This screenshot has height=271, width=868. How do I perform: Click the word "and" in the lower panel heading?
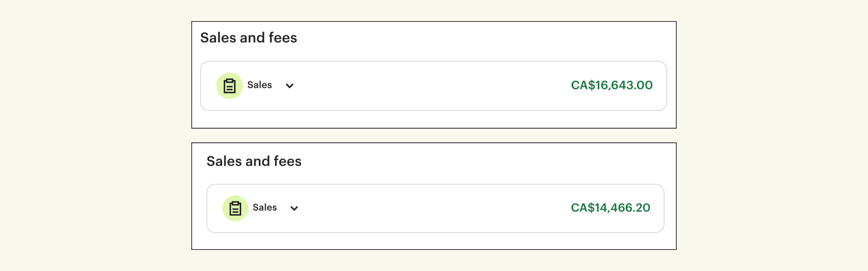click(257, 161)
